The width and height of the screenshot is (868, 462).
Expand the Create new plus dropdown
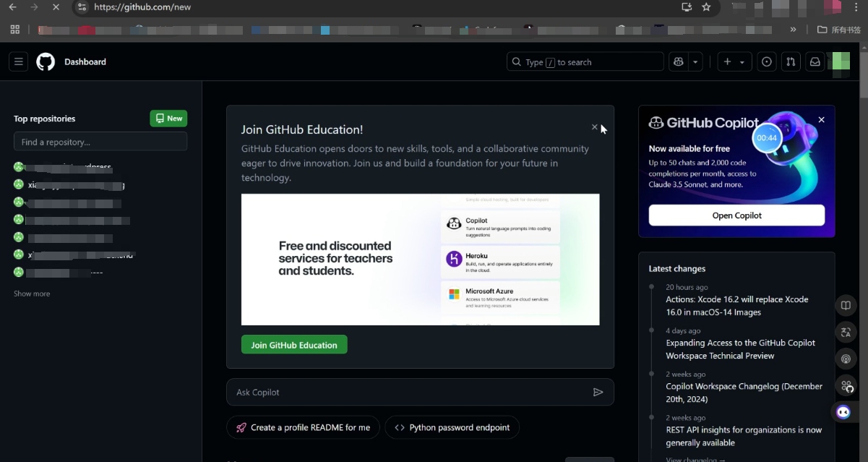click(x=734, y=62)
